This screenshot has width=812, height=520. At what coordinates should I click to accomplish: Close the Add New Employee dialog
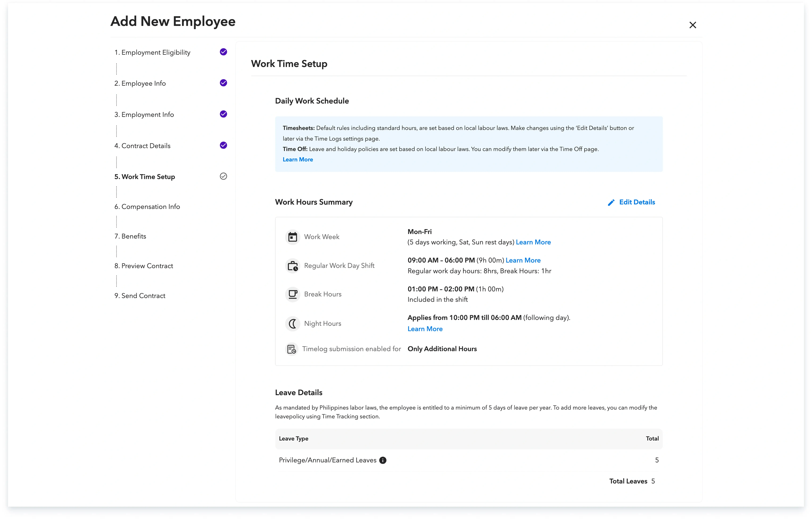(693, 25)
